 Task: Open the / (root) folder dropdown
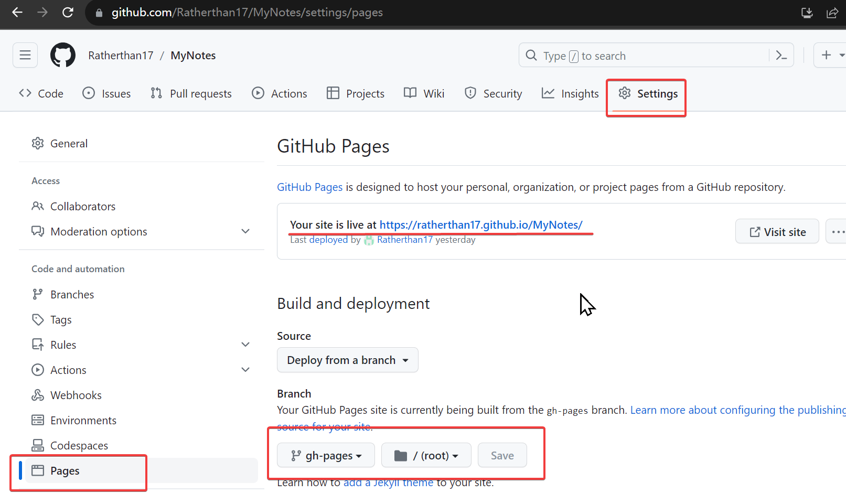point(426,455)
